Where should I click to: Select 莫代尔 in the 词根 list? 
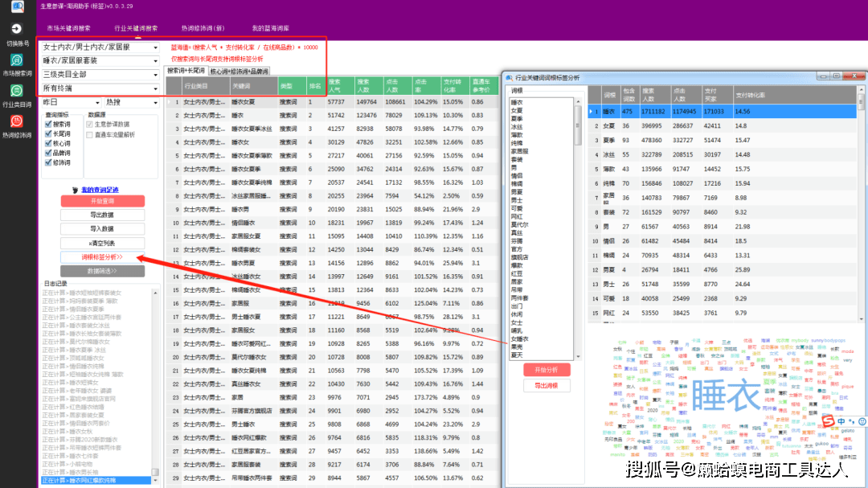coord(519,225)
